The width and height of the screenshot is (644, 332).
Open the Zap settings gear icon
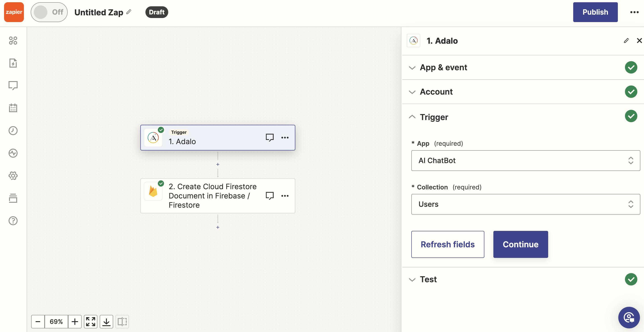click(13, 176)
